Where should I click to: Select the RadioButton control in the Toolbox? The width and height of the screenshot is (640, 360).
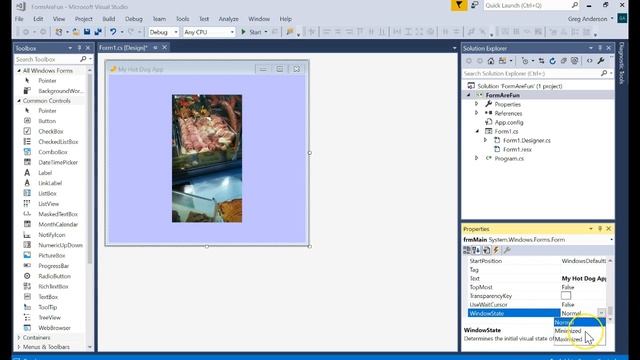tap(54, 276)
